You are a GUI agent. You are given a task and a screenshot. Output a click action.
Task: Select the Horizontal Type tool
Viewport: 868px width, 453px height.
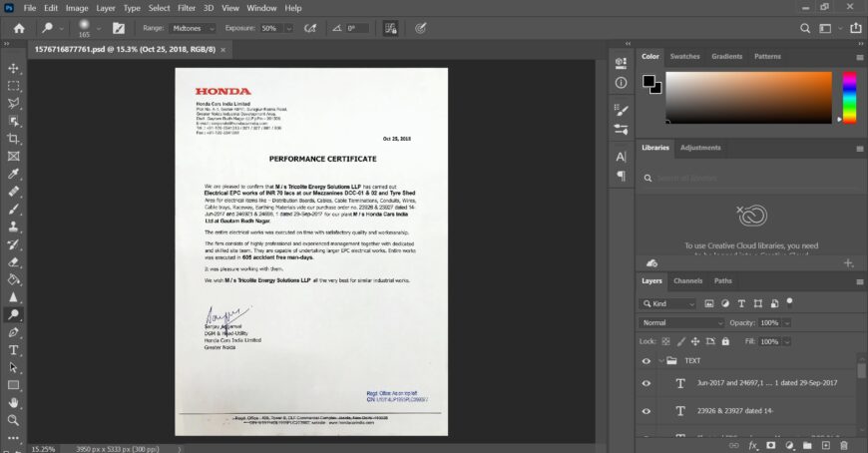13,350
